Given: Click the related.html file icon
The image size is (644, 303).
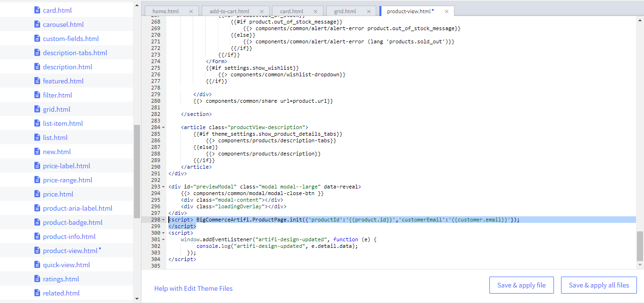Looking at the screenshot, I should tap(37, 293).
